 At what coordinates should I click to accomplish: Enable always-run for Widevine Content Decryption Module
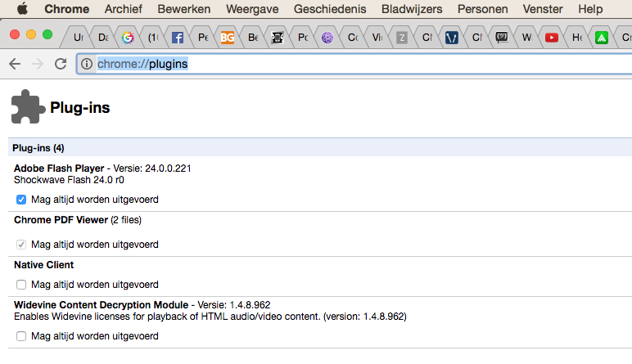(21, 336)
